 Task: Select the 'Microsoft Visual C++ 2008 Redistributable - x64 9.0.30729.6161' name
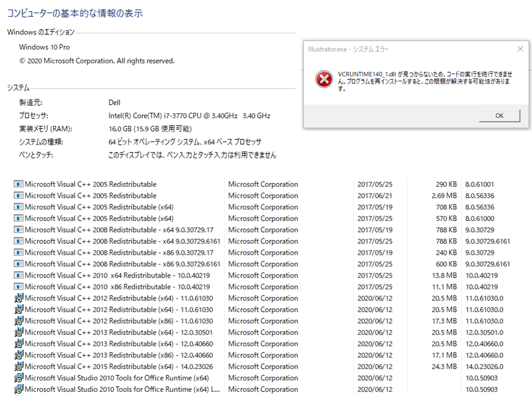(x=122, y=241)
